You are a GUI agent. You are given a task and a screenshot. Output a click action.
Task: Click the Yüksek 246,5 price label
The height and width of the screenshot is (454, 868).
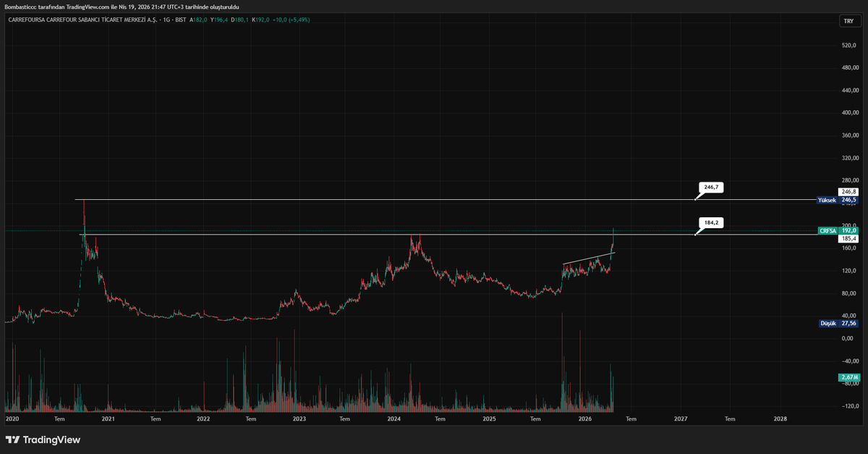point(838,200)
